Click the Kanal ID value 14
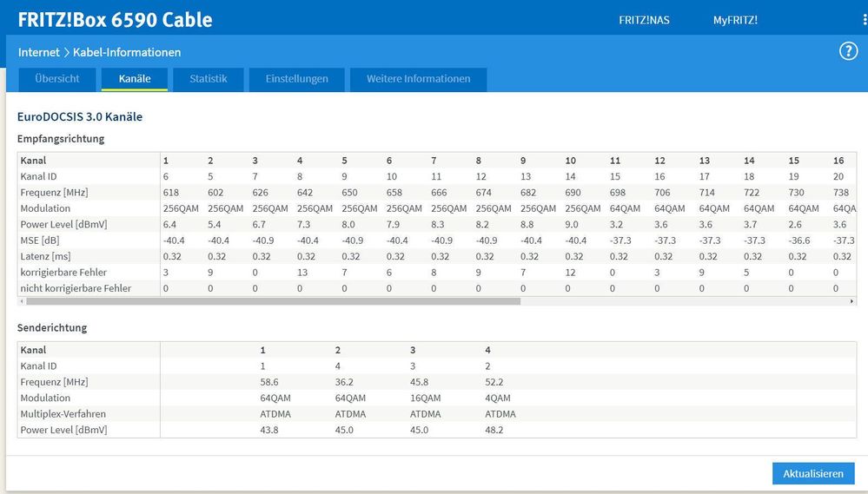The height and width of the screenshot is (494, 868). pos(570,176)
